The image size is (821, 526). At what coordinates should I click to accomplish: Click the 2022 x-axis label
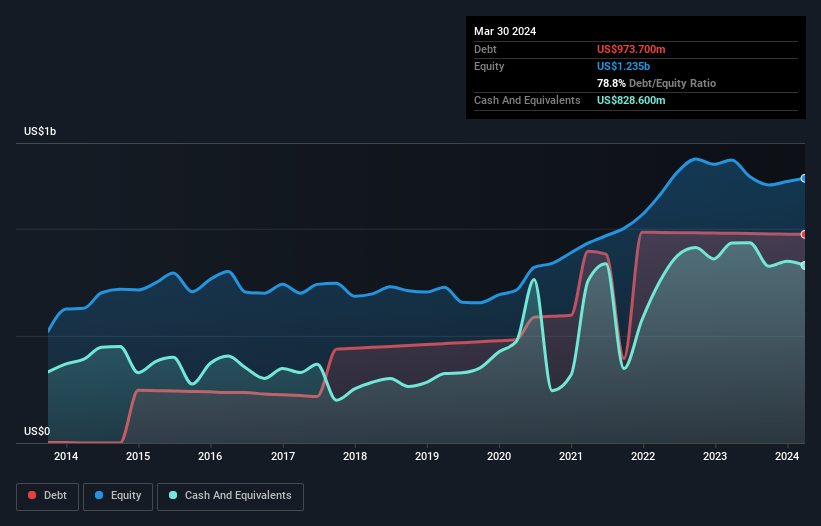click(643, 456)
